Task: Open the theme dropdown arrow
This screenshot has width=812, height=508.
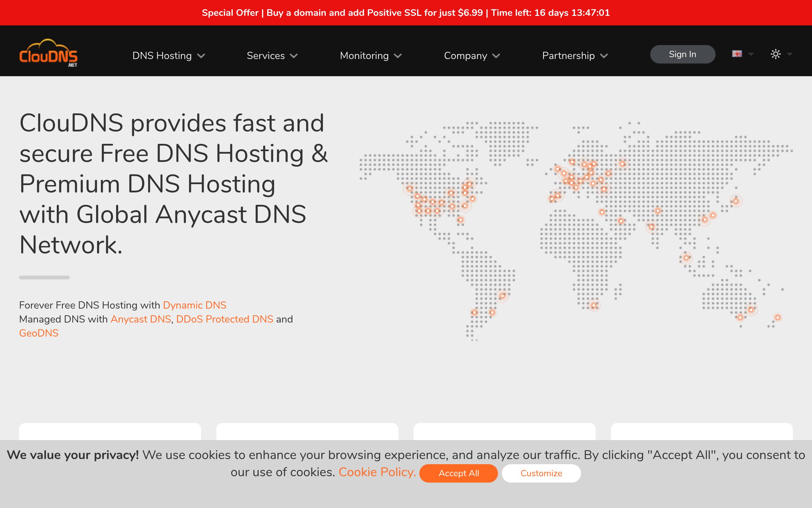Action: (790, 54)
